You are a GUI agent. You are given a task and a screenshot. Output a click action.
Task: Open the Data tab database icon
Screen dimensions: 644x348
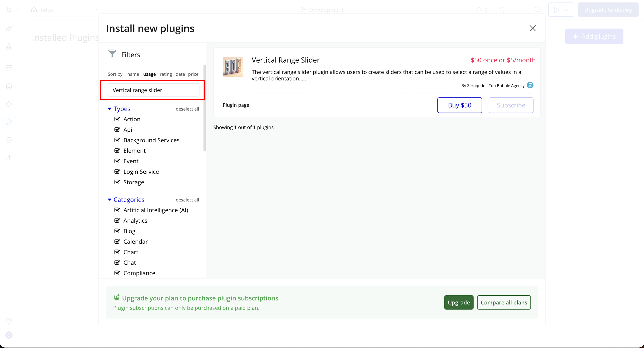coord(9,86)
